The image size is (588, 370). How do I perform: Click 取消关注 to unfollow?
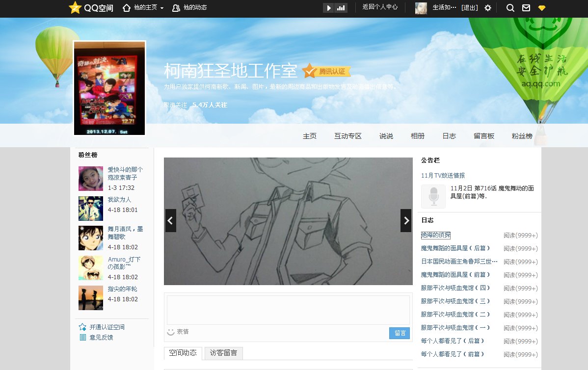175,105
